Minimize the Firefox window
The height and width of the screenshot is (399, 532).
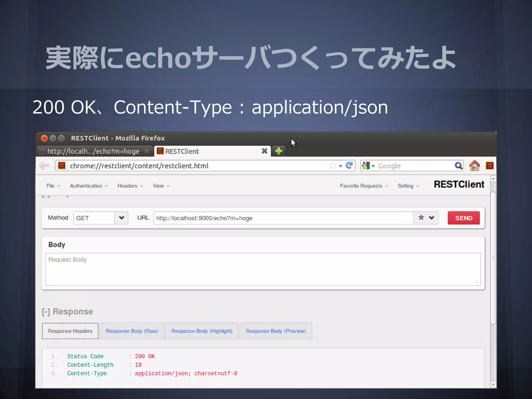[53, 138]
